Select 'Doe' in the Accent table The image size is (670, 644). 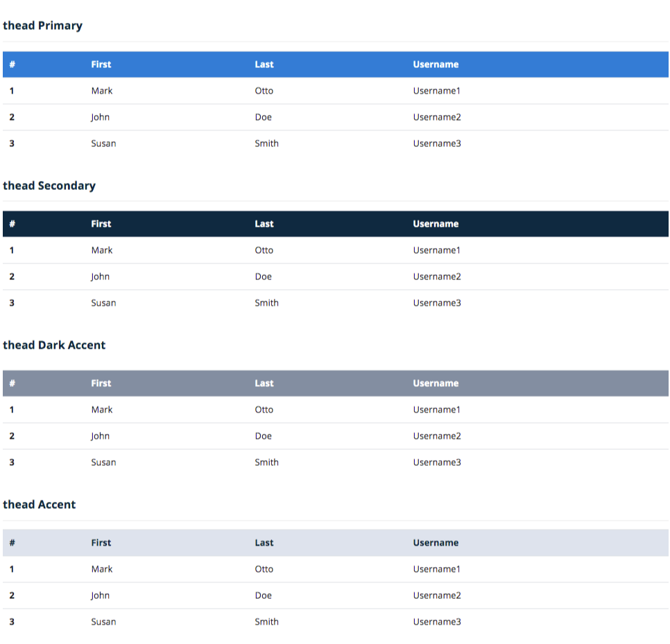point(264,595)
